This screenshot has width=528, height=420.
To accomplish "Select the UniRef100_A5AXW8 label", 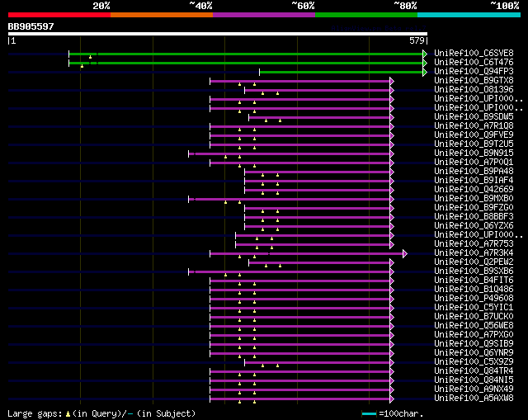I will [x=474, y=399].
